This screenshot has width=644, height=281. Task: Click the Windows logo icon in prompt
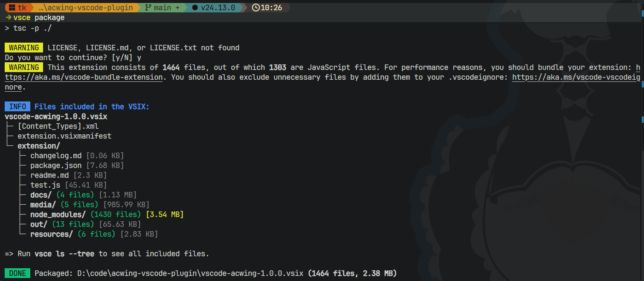click(x=12, y=8)
